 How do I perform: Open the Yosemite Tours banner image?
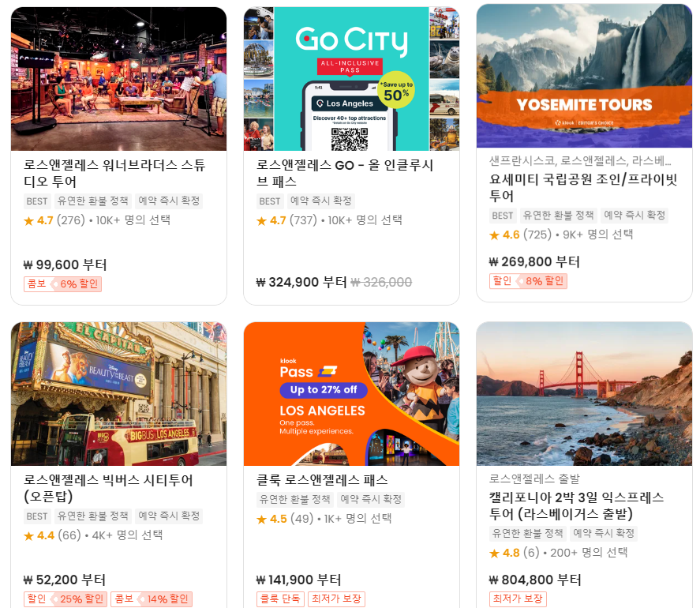(584, 76)
